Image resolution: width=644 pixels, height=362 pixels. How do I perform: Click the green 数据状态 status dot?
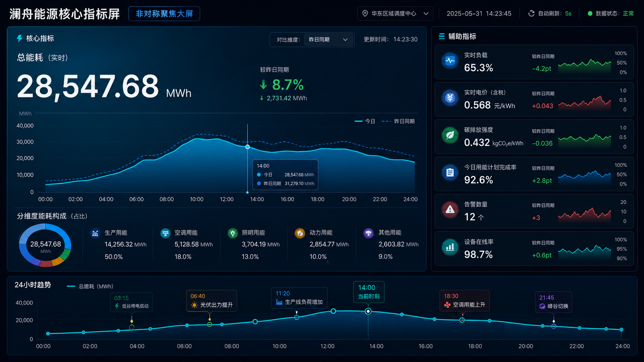pos(590,13)
